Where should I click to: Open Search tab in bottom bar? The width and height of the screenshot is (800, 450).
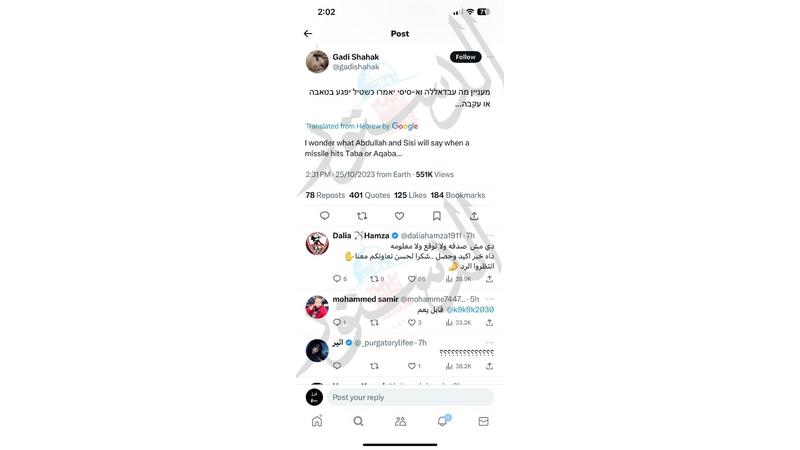pos(359,421)
